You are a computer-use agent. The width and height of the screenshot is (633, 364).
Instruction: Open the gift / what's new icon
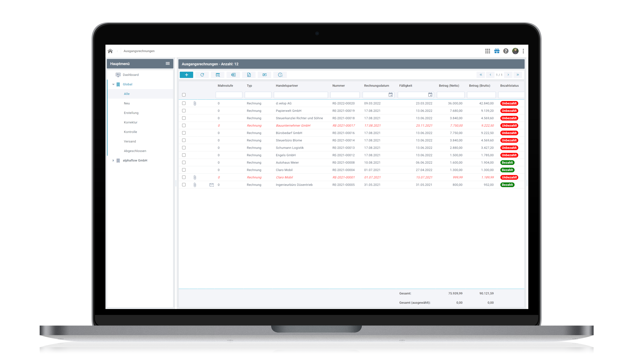[x=497, y=51]
